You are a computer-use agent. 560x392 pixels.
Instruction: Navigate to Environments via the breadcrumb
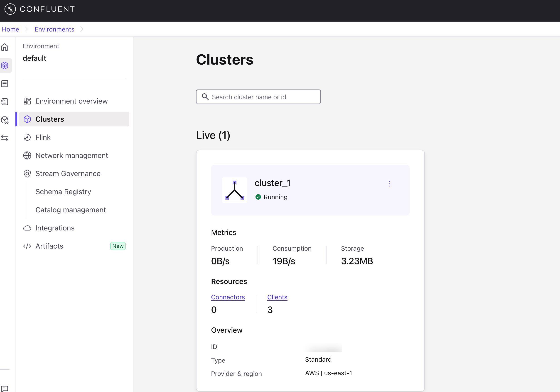(54, 29)
